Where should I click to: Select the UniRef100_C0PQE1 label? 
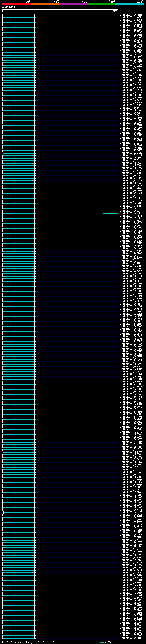tap(131, 213)
